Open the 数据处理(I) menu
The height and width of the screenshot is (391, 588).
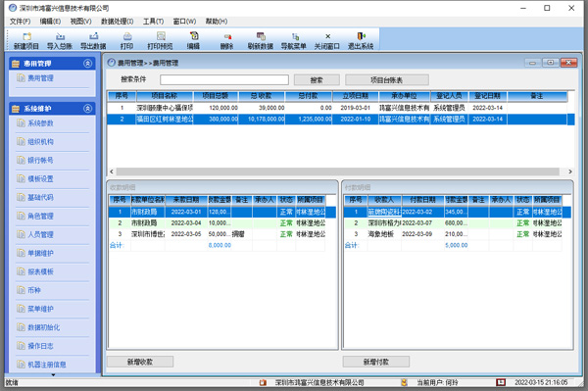point(117,22)
